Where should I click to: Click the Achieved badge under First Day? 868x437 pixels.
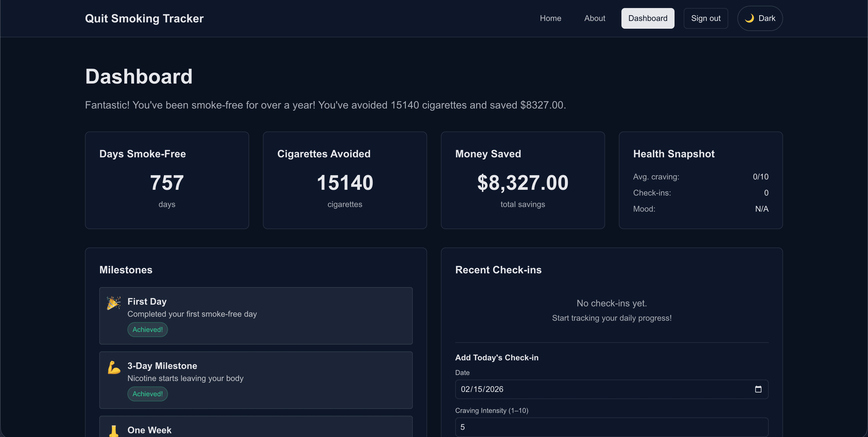(147, 330)
